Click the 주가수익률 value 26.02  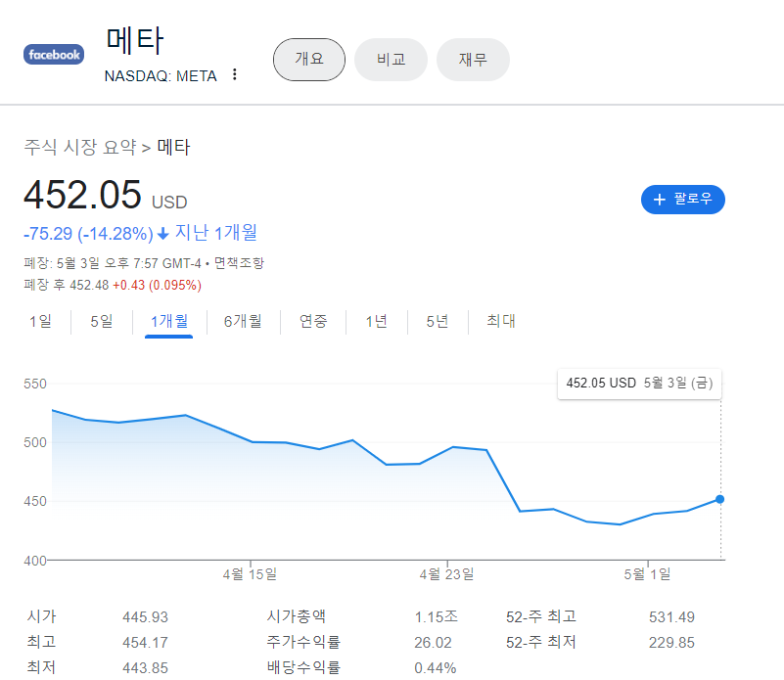433,643
